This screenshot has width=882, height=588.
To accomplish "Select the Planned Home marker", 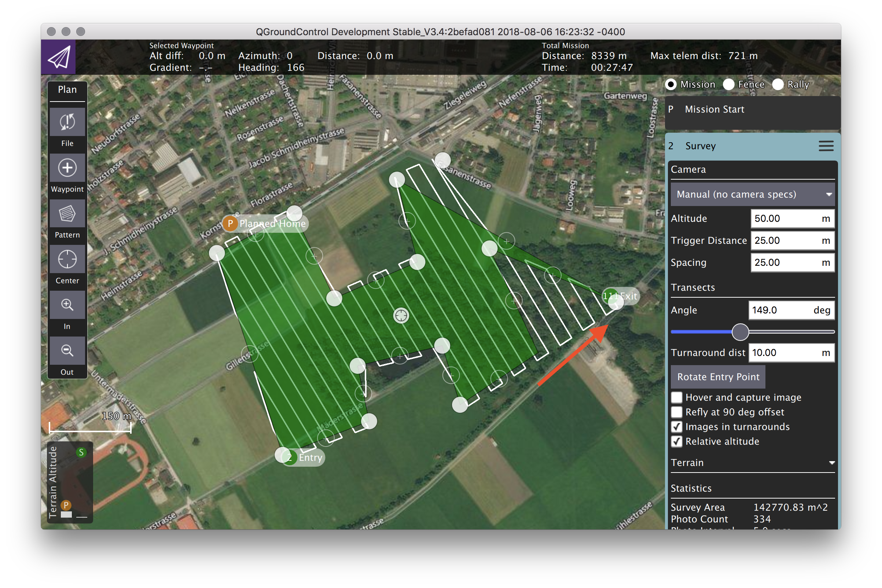I will [x=265, y=224].
